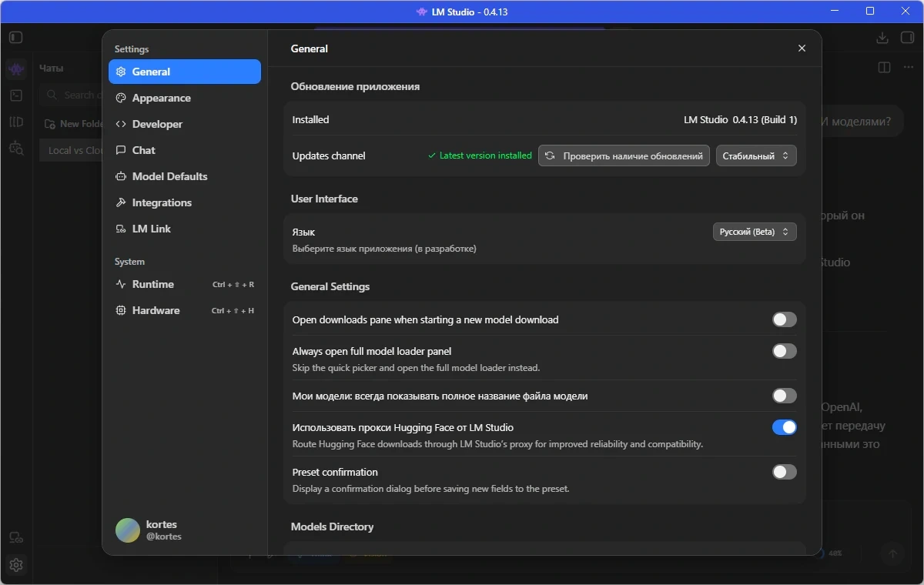Open the model search icon in left rail

point(16,148)
